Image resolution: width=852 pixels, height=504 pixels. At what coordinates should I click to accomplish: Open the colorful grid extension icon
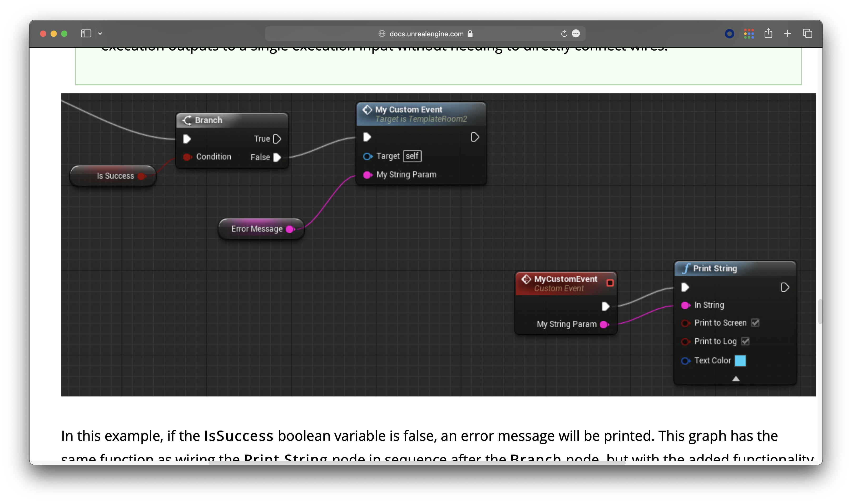click(749, 34)
